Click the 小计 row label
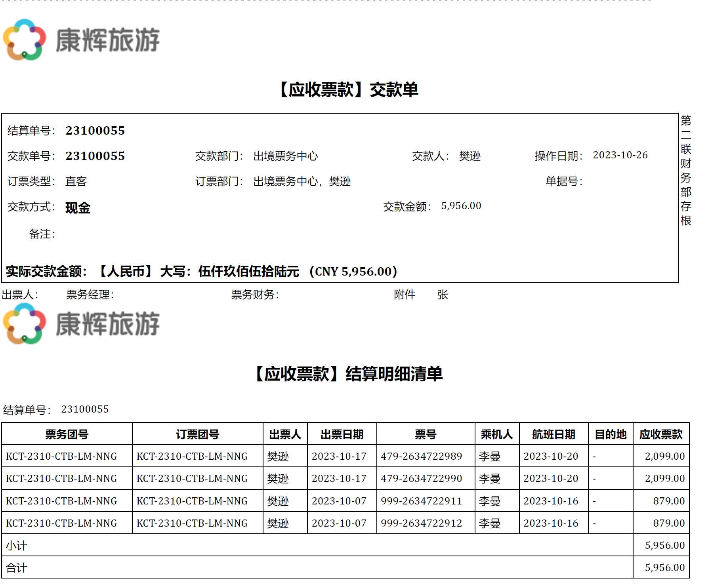710x588 pixels. point(16,546)
